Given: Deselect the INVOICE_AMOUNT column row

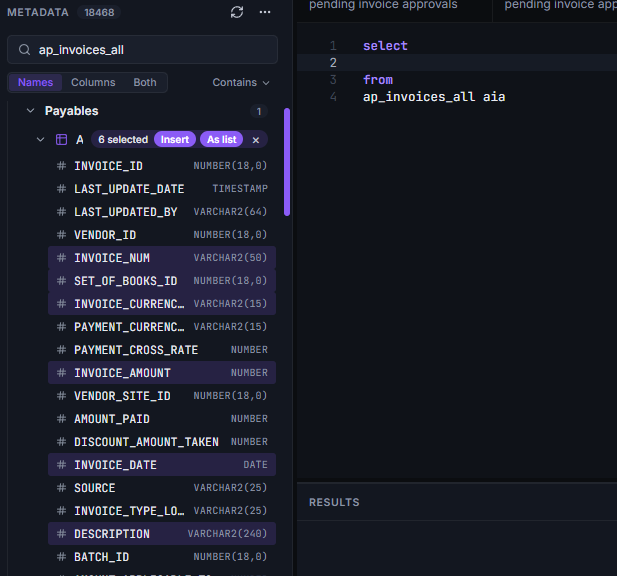Looking at the screenshot, I should pos(162,373).
